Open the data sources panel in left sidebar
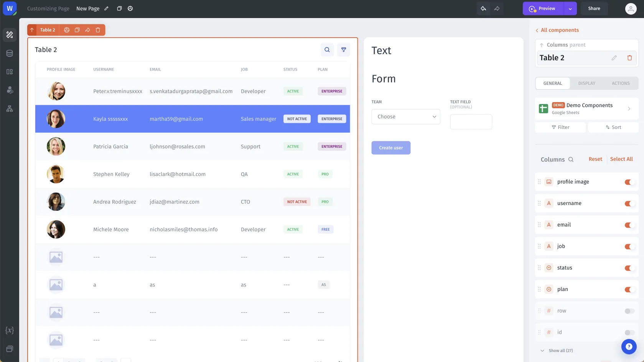644x362 pixels. [10, 53]
